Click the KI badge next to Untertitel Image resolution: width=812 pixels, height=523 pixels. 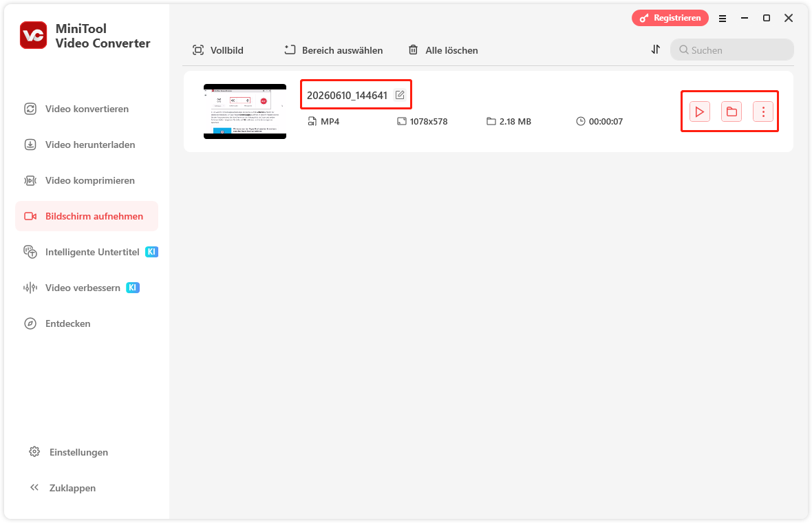click(x=151, y=252)
